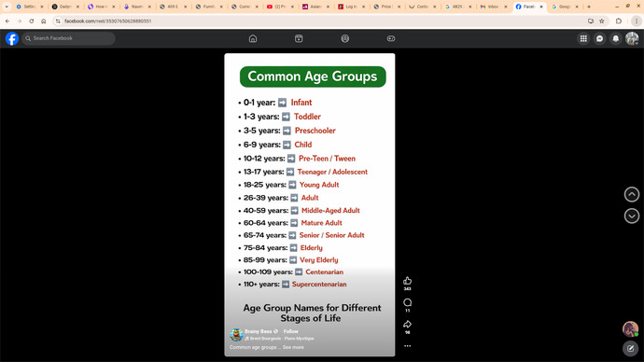Screen dimensions: 644x362
Task: Open the new message compose icon
Action: 630,348
